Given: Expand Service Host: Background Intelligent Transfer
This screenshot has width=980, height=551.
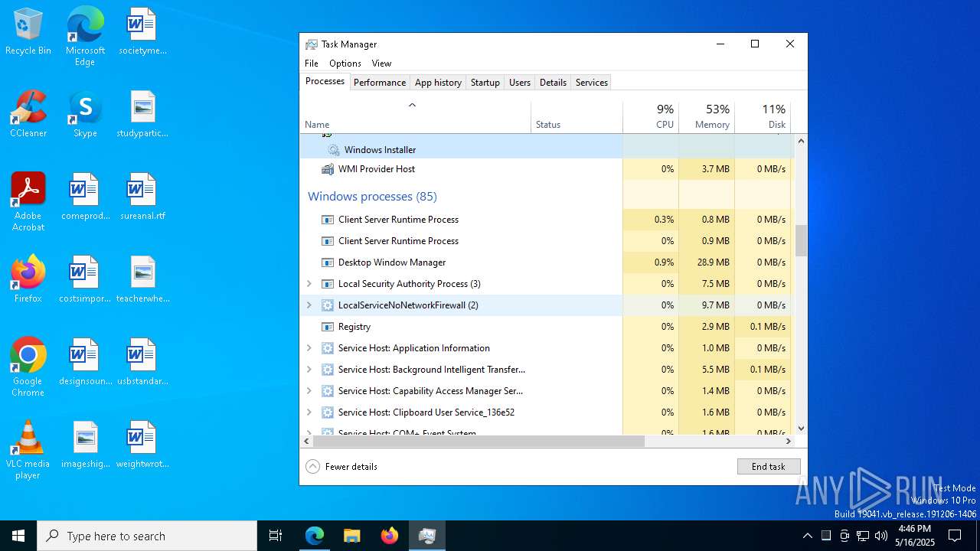Looking at the screenshot, I should 309,370.
